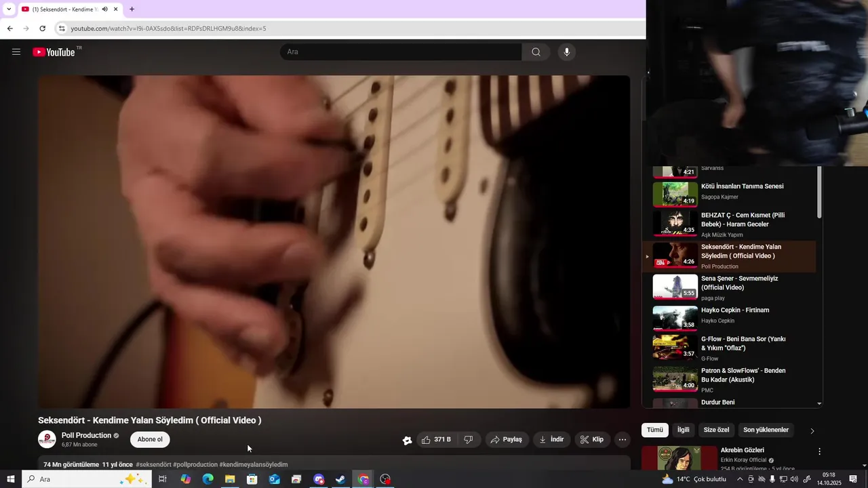Open Microsoft Edge from the taskbar

pos(208,479)
